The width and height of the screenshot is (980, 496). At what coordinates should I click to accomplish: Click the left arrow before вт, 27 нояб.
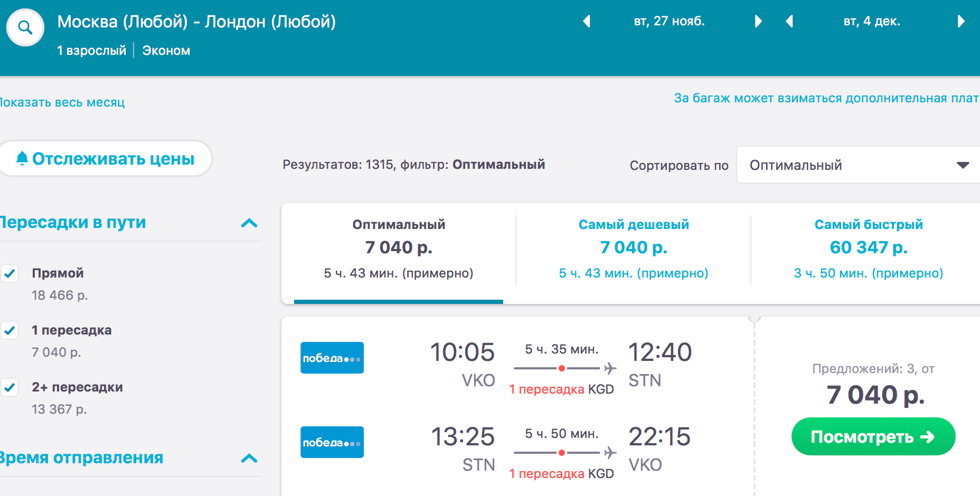(x=586, y=21)
